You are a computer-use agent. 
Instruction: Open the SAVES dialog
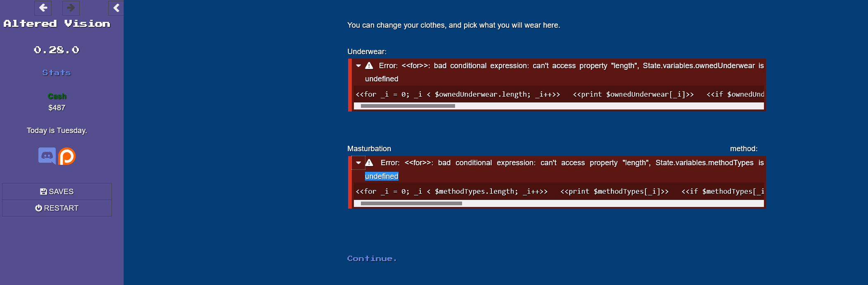(57, 192)
